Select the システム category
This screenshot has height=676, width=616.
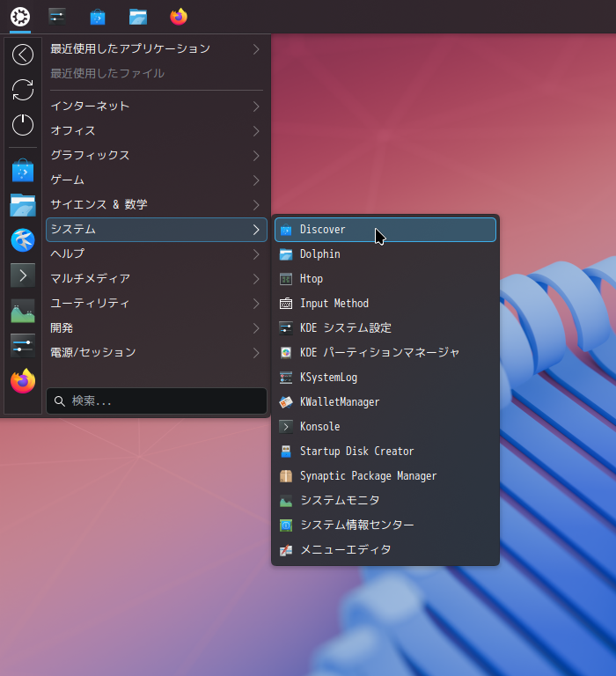pos(156,230)
